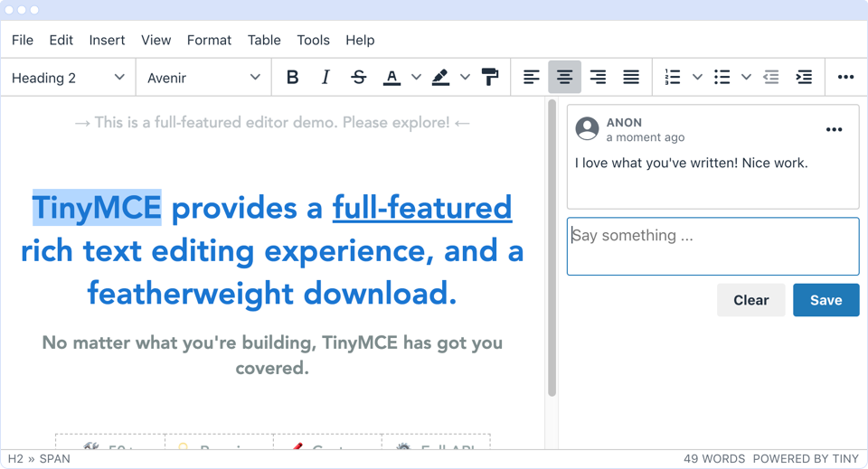Image resolution: width=868 pixels, height=469 pixels.
Task: Expand the bullet list style options
Action: pos(746,78)
